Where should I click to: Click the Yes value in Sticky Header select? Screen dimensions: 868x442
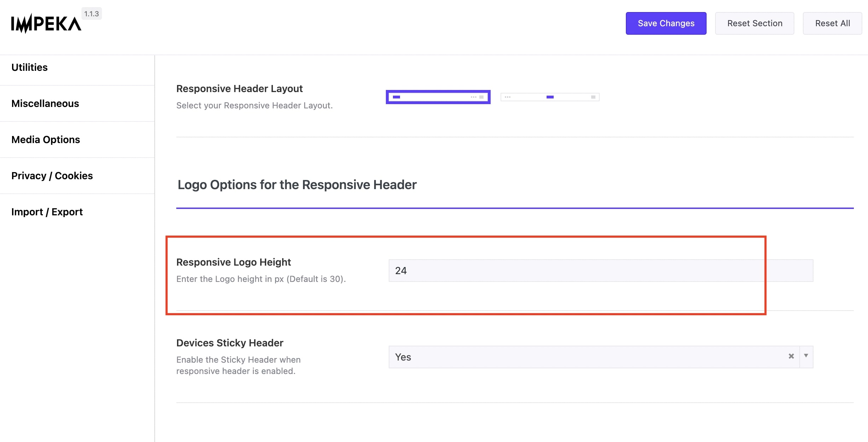(x=404, y=357)
